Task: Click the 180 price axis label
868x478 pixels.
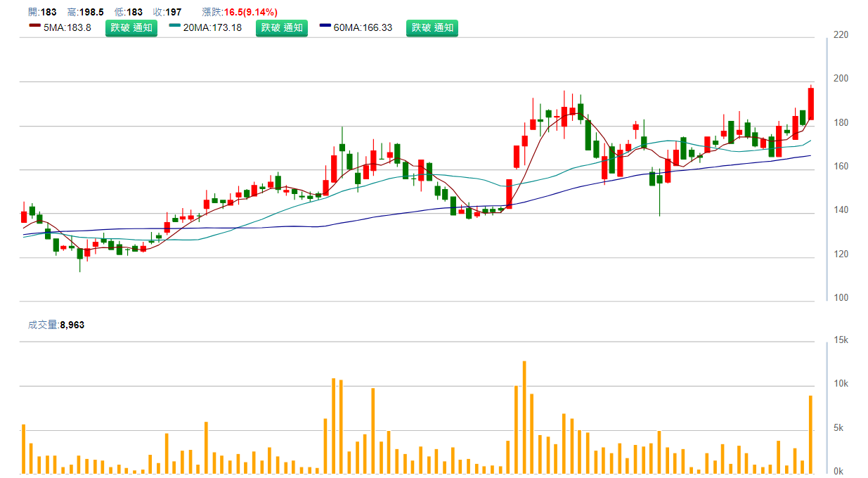Action: click(x=841, y=123)
